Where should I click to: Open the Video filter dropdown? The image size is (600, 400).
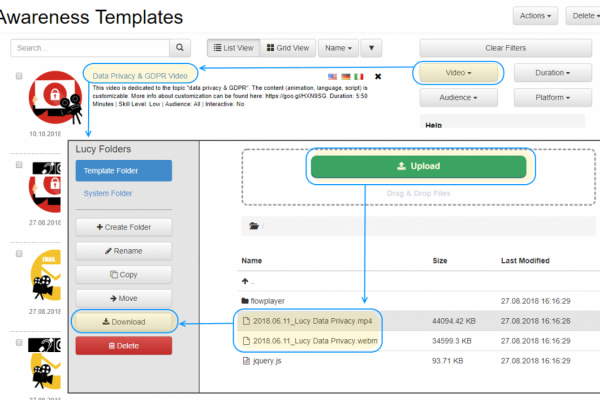point(457,73)
